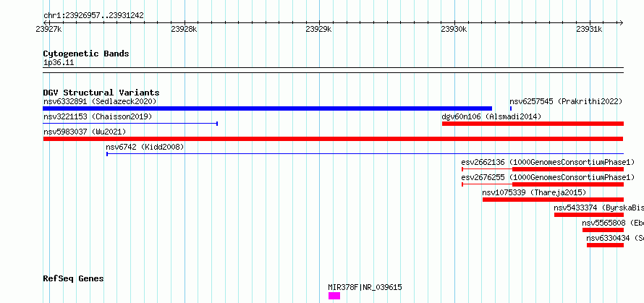The height and width of the screenshot is (303, 644).
Task: Click the Cytogenetic Bands track title
Action: [86, 54]
